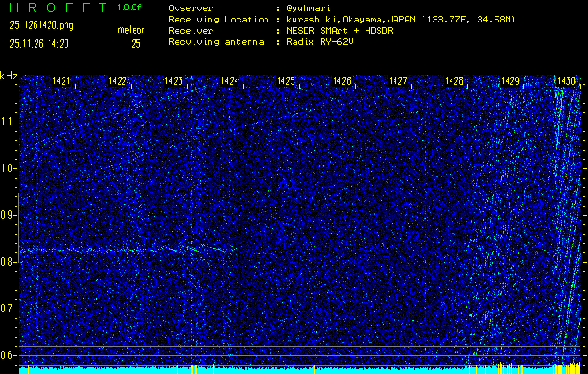The image size is (588, 374).
Task: Click the 1.0 frequency axis label
Action: pyautogui.click(x=8, y=169)
